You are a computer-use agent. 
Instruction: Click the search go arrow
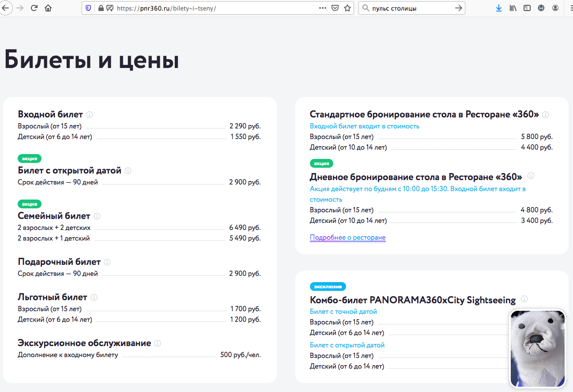point(459,8)
